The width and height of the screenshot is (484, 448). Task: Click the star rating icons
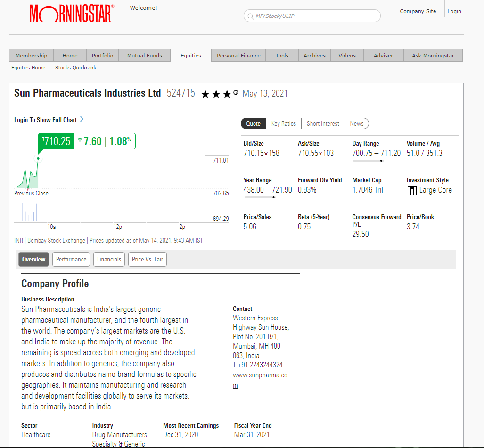[216, 94]
